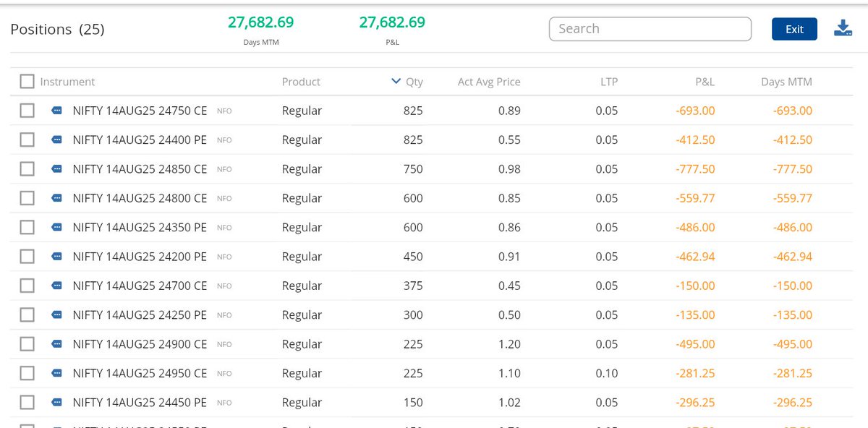Image resolution: width=868 pixels, height=428 pixels.
Task: Check the NIFTY 14AUG25 24800 CE checkbox
Action: click(27, 198)
